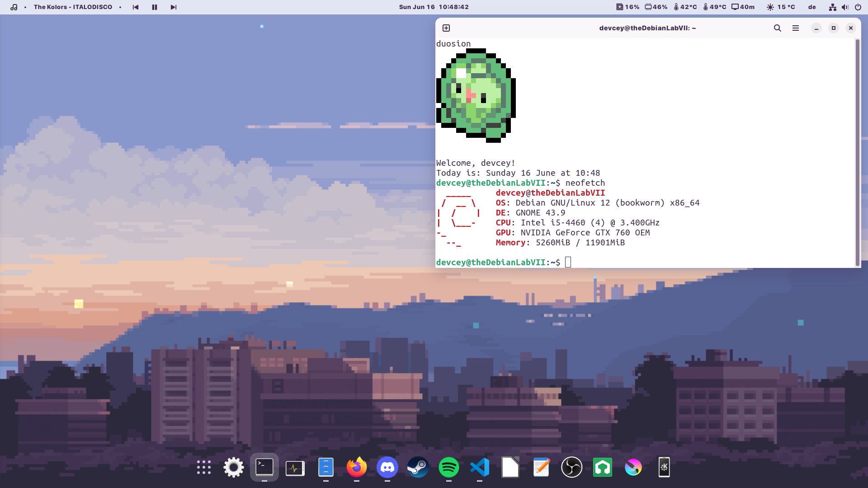Minimize the terminal window
868x488 pixels.
(x=816, y=28)
